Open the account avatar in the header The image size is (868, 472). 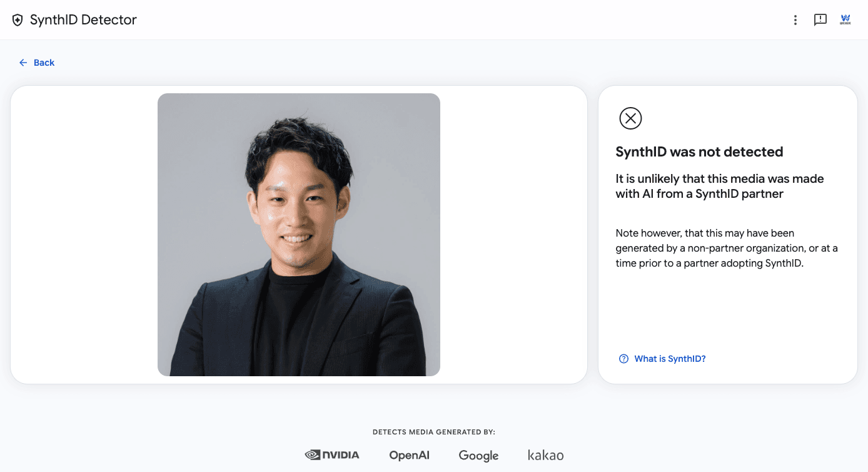tap(845, 19)
